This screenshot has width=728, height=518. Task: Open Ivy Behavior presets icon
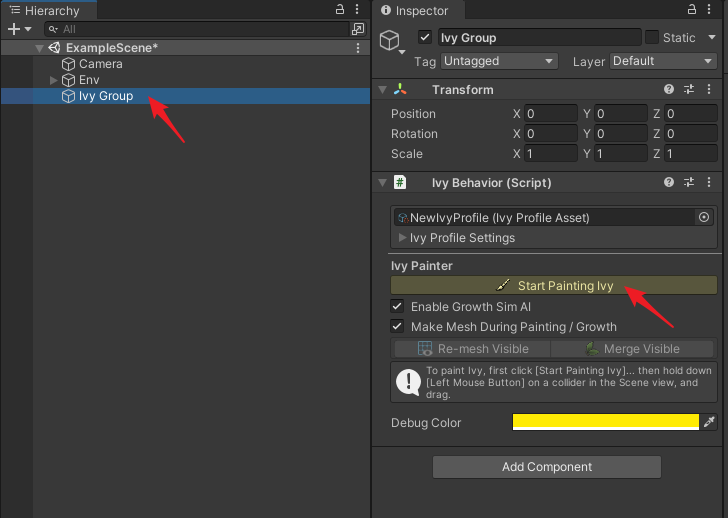tap(689, 182)
